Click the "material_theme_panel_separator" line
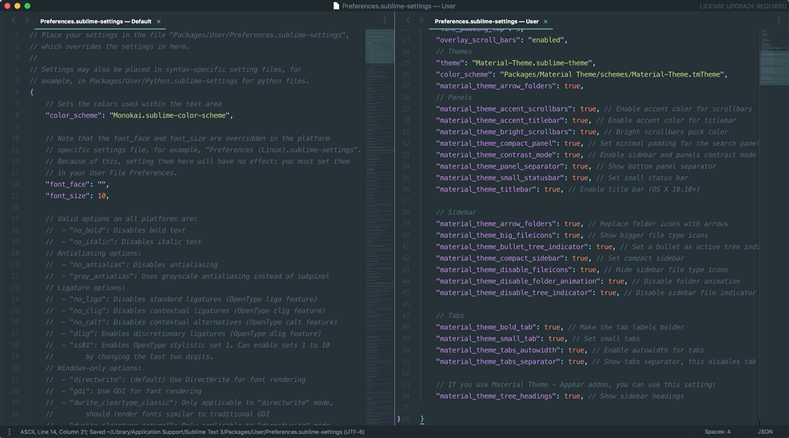789x438 pixels. pyautogui.click(x=576, y=166)
